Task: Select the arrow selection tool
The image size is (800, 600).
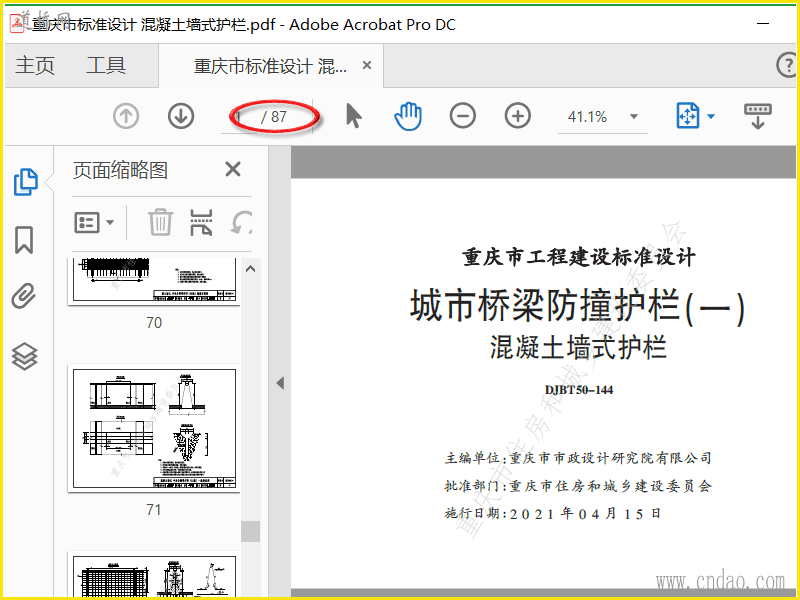Action: click(x=354, y=116)
